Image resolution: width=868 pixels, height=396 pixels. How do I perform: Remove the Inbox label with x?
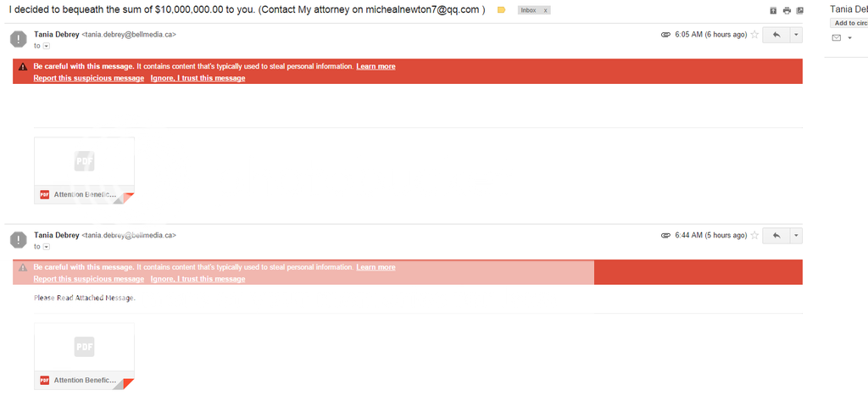click(545, 10)
